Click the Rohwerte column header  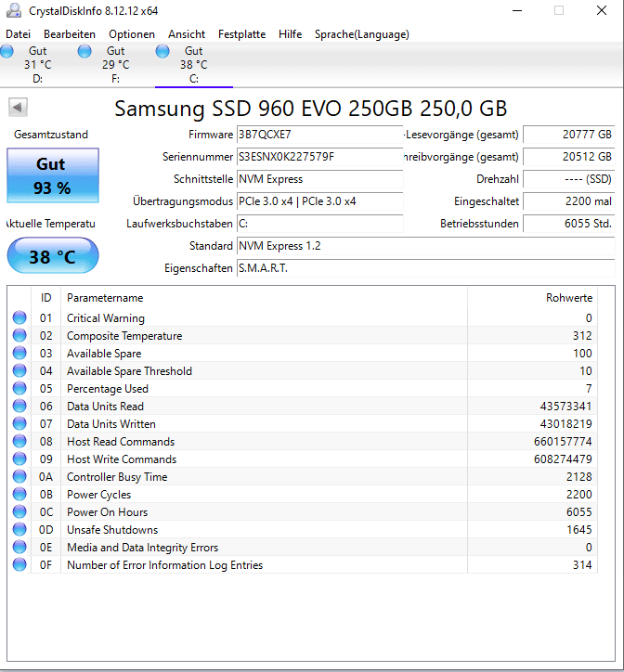tap(532, 298)
